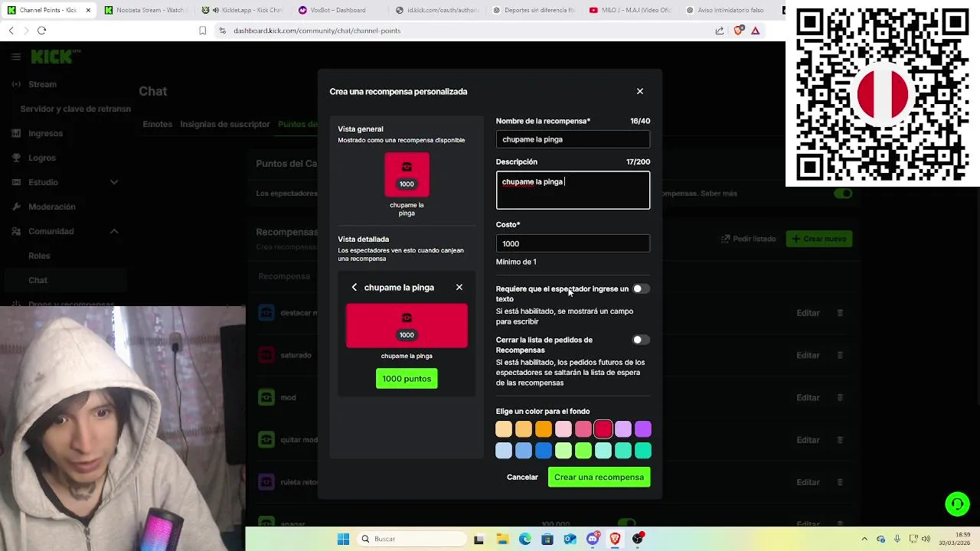Image resolution: width=980 pixels, height=551 pixels.
Task: Click the Nombre de la recompensa input field
Action: pyautogui.click(x=573, y=139)
